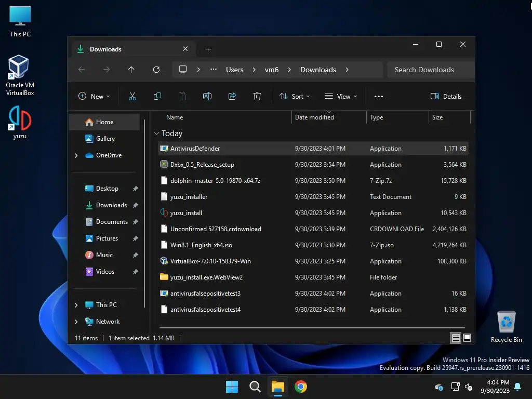The image size is (532, 399).
Task: Click the Forward navigation arrow
Action: pyautogui.click(x=106, y=70)
